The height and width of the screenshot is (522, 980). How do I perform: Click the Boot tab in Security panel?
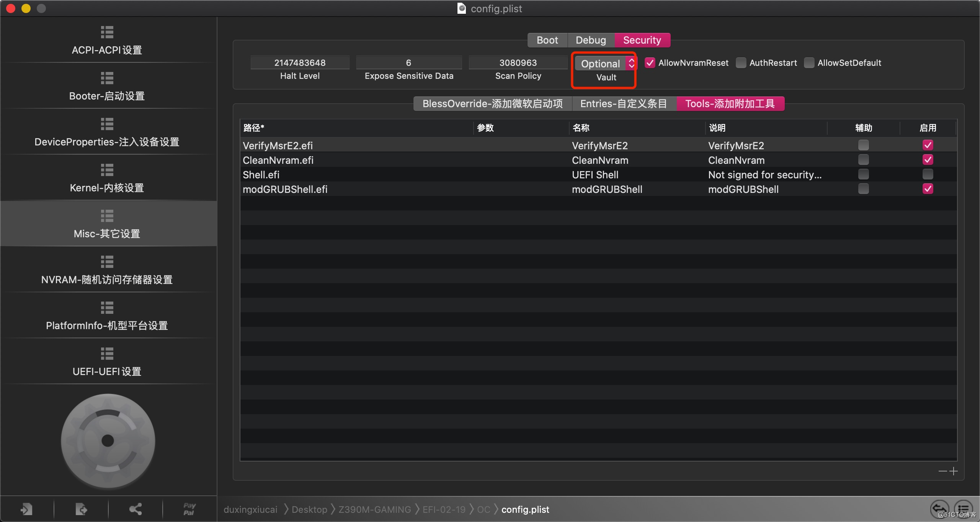click(x=546, y=39)
